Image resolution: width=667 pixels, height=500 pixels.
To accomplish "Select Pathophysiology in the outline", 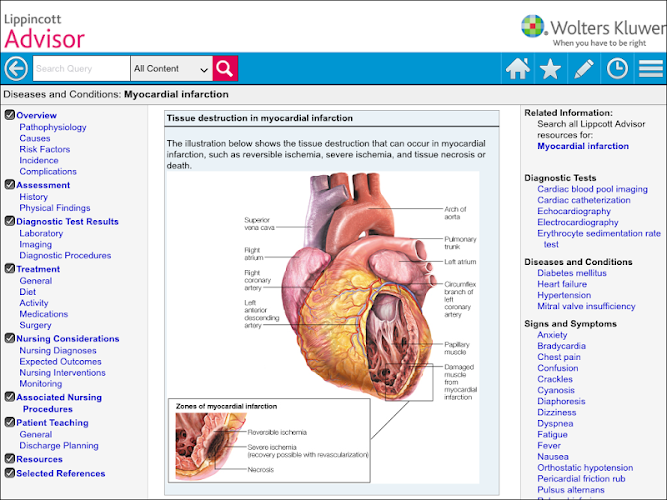I will tap(53, 127).
